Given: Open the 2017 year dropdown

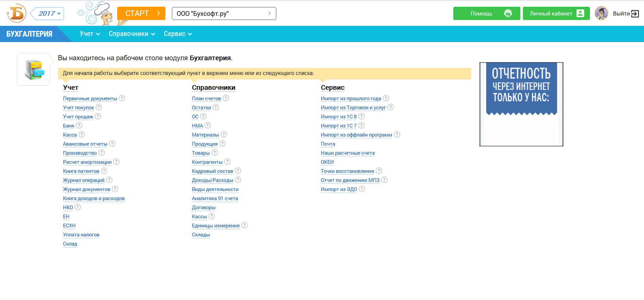Looking at the screenshot, I should coord(47,13).
